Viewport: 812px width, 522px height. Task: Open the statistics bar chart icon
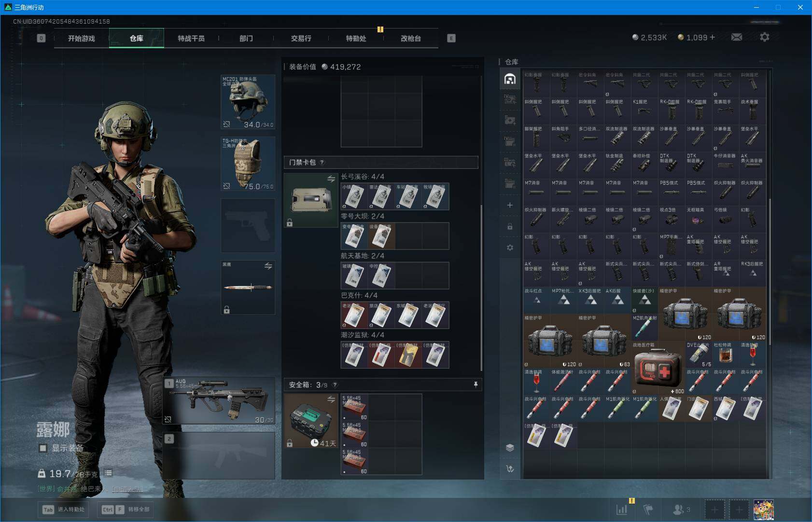tap(622, 509)
